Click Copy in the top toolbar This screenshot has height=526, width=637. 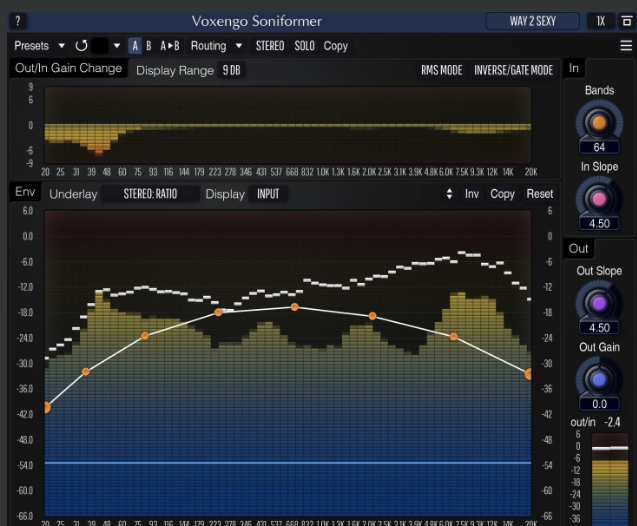[336, 45]
